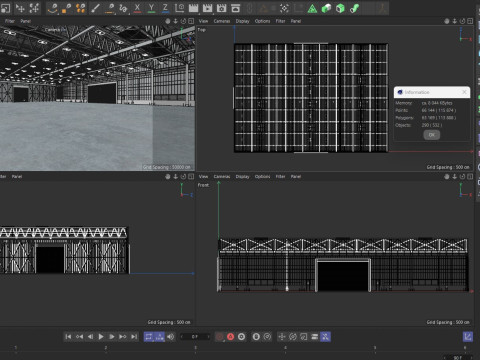The image size is (480, 360).
Task: Click side viewport pan arrows icon
Action: pos(176,176)
